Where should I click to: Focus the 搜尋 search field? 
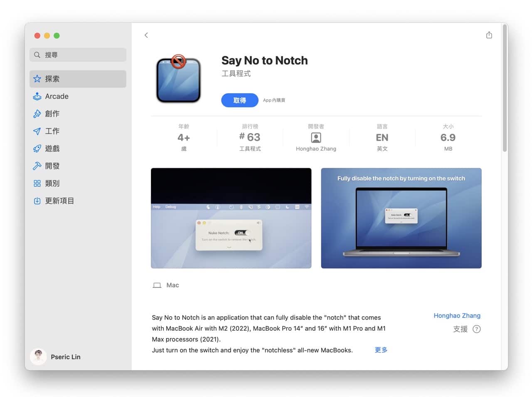click(78, 55)
